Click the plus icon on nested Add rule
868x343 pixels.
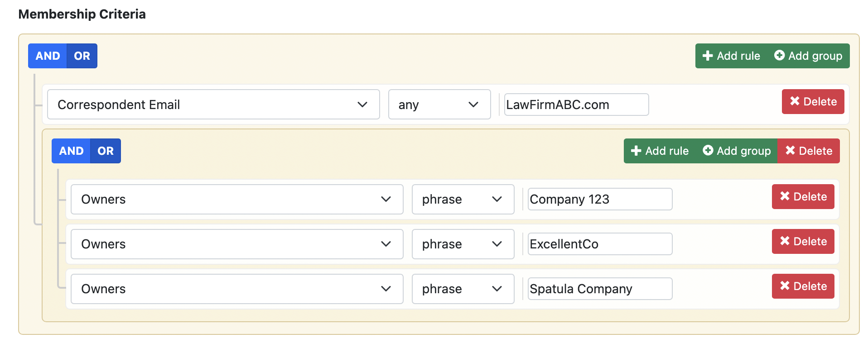click(x=637, y=151)
